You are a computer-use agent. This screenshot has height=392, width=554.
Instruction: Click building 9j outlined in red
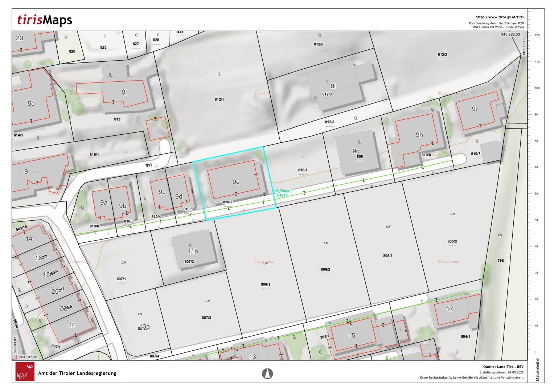(x=124, y=92)
